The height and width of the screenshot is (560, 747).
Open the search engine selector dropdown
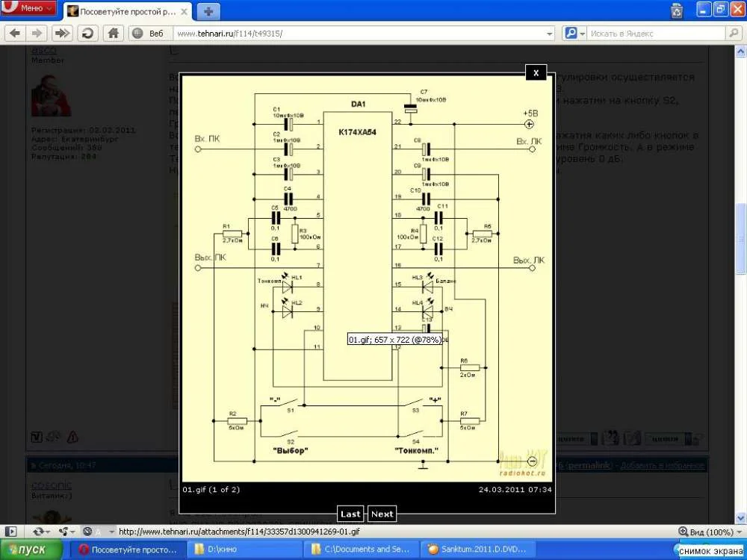pos(572,34)
